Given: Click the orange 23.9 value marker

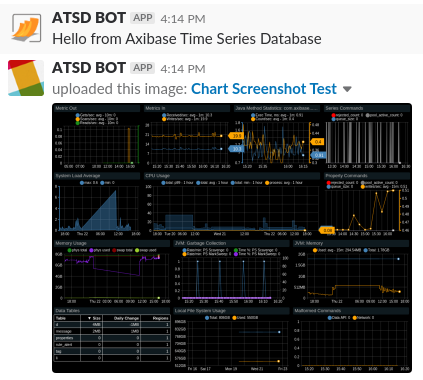Looking at the screenshot, I should tap(235, 136).
